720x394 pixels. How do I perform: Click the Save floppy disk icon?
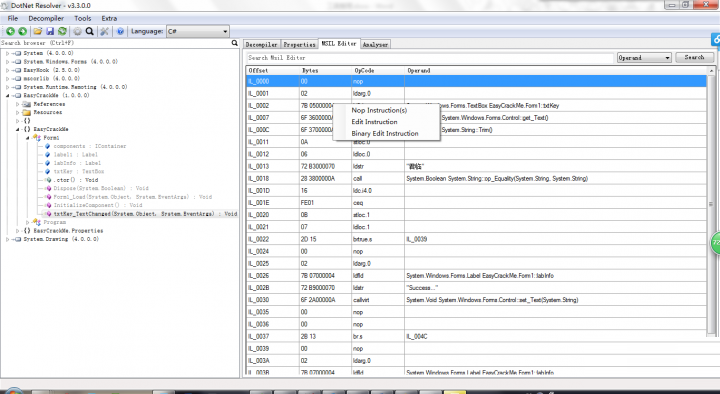50,31
